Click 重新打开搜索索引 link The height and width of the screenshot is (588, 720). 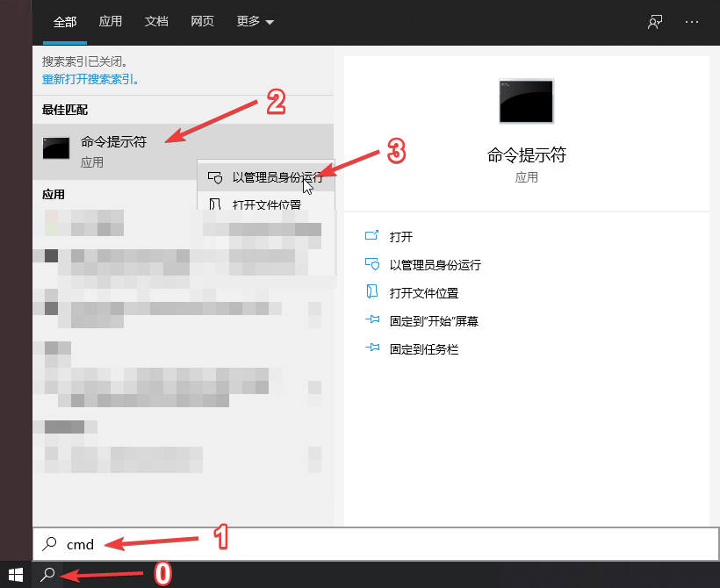tap(90, 79)
